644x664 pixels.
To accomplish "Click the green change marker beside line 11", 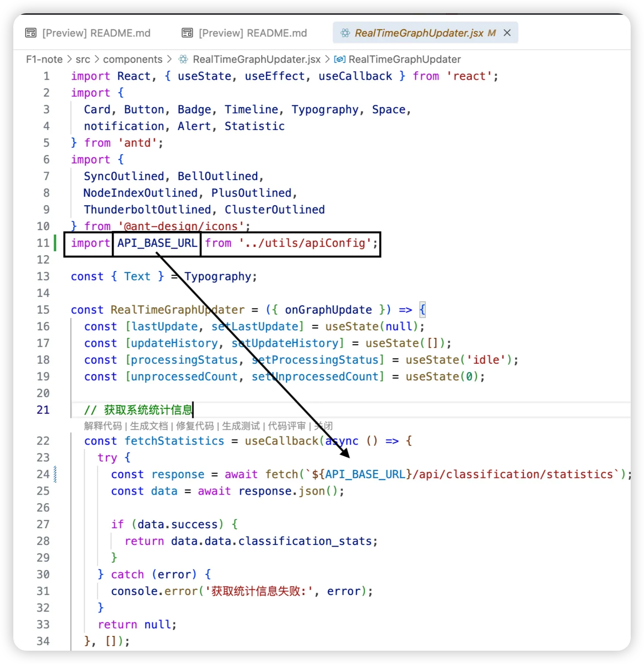I will tap(55, 243).
